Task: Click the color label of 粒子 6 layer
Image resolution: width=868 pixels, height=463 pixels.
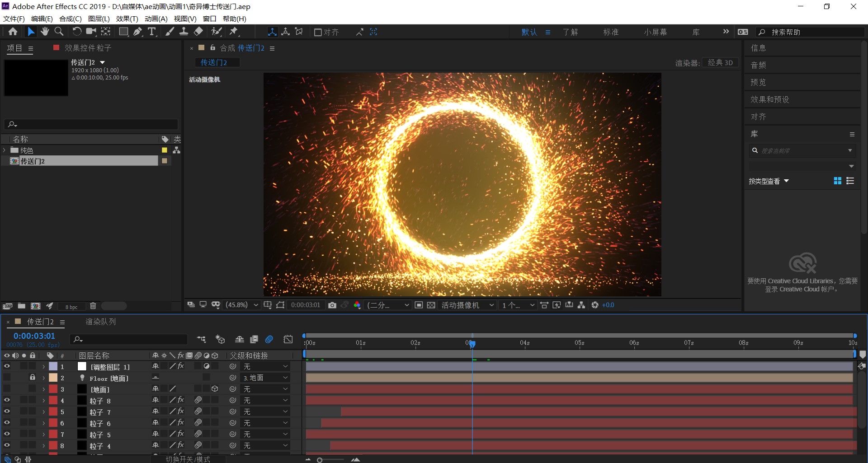Action: [53, 423]
